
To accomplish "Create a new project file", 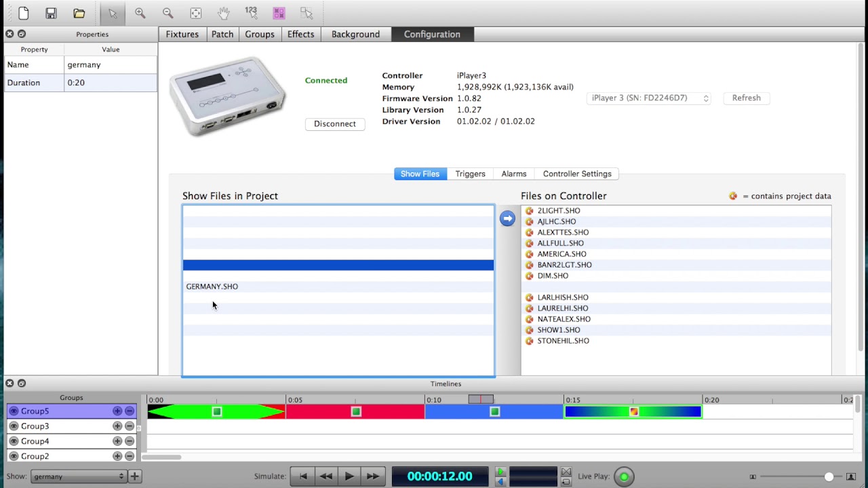I will tap(24, 13).
